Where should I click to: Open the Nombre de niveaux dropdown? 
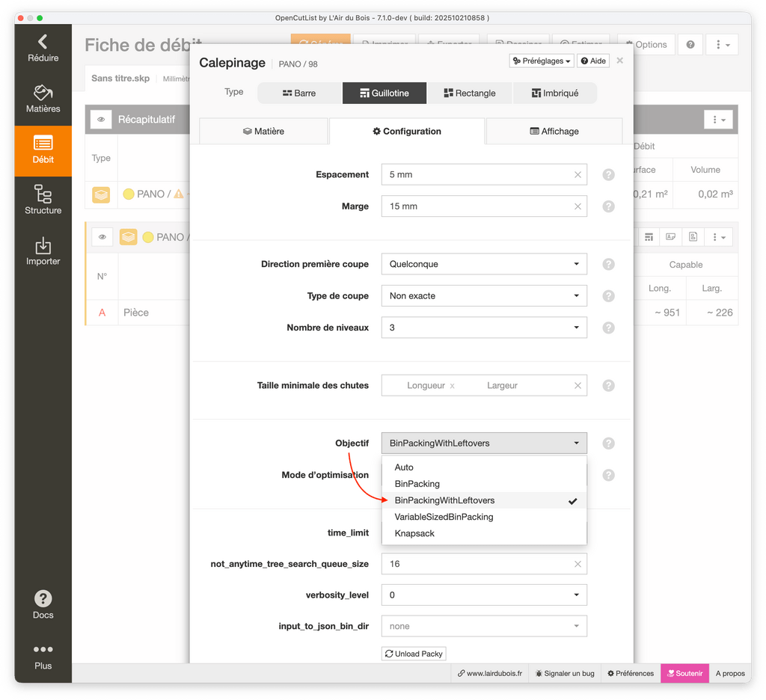483,328
